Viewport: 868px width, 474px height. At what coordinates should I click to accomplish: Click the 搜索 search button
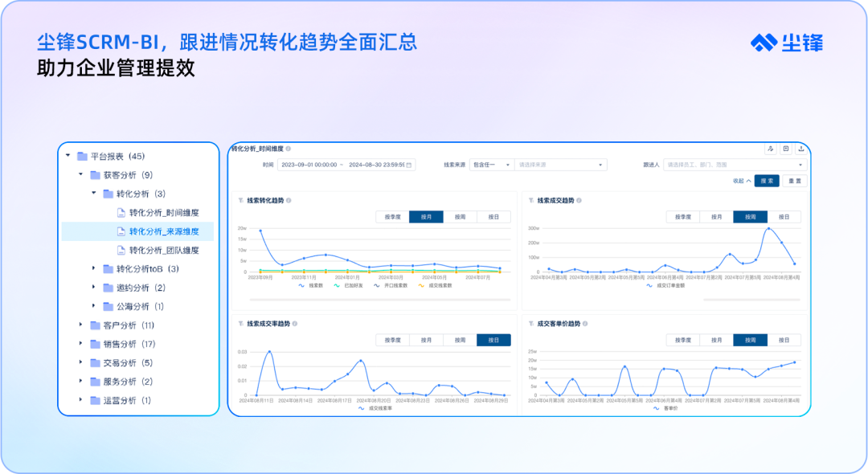tap(767, 181)
